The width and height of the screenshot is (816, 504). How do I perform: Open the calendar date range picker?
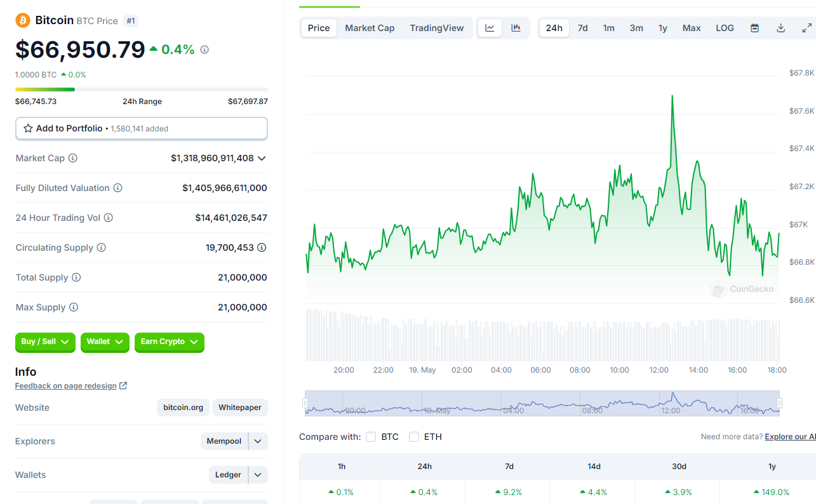pos(754,28)
